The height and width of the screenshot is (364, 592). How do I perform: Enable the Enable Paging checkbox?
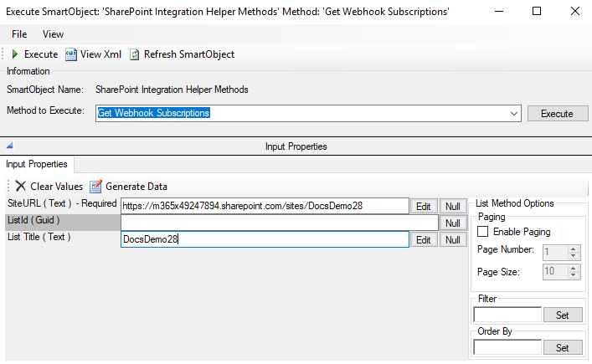pyautogui.click(x=482, y=231)
